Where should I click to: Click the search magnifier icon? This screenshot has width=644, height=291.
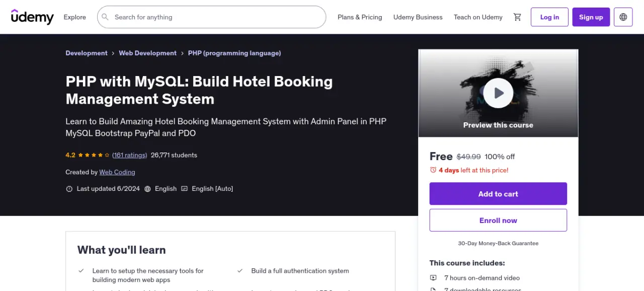pyautogui.click(x=105, y=17)
